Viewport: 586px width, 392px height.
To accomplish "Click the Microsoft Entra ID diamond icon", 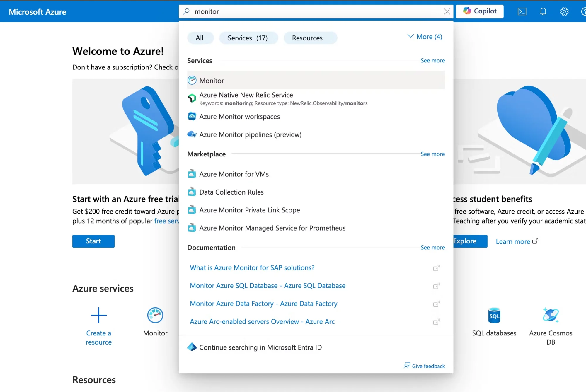I will point(192,347).
